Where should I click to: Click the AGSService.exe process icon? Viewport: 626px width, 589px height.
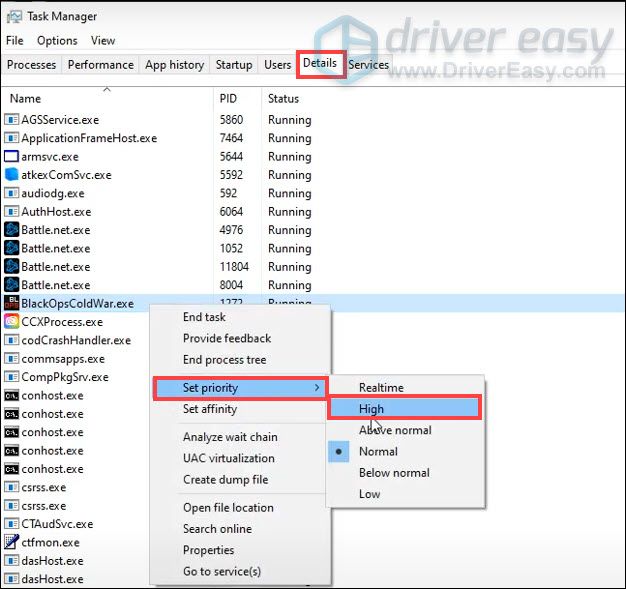[12, 120]
